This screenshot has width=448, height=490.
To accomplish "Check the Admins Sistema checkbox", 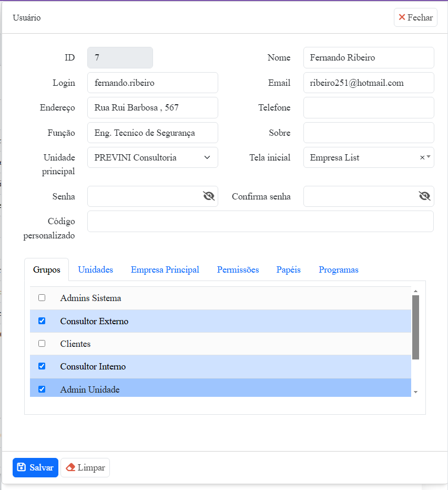I will [42, 298].
